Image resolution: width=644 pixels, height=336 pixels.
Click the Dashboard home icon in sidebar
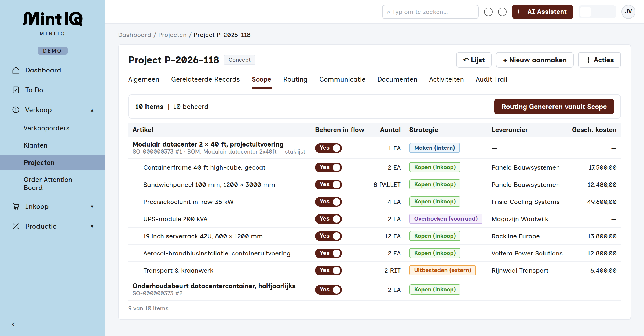pos(16,70)
